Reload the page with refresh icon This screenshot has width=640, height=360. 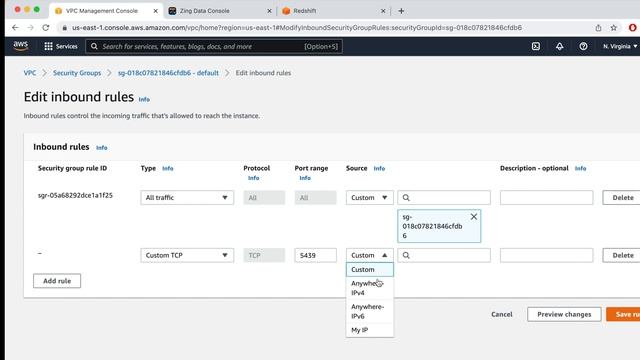click(46, 27)
